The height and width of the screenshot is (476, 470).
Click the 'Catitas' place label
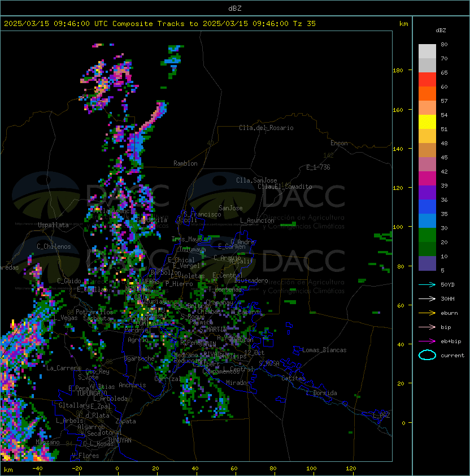pos(293,378)
